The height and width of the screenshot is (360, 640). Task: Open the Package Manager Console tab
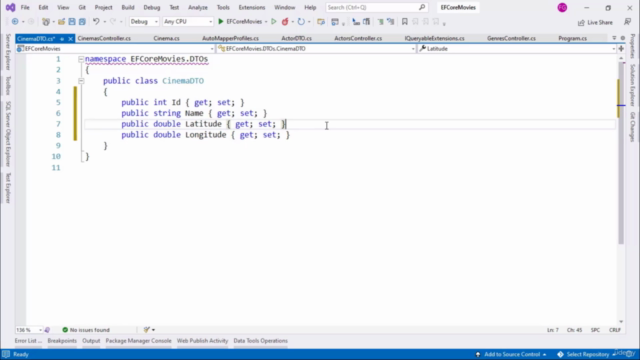click(x=138, y=341)
